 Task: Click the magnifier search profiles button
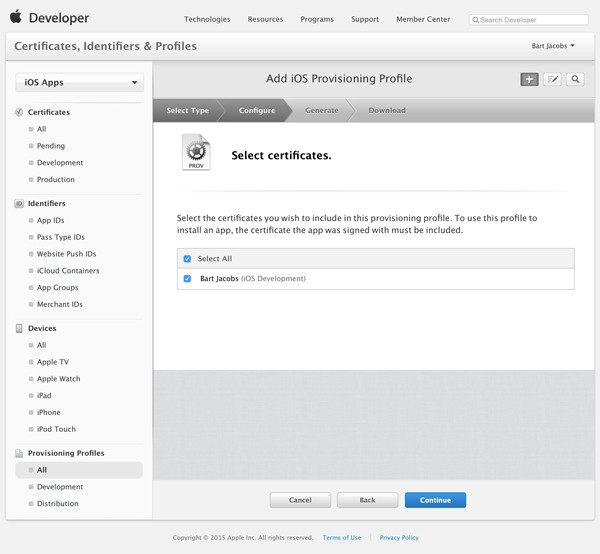pos(575,79)
